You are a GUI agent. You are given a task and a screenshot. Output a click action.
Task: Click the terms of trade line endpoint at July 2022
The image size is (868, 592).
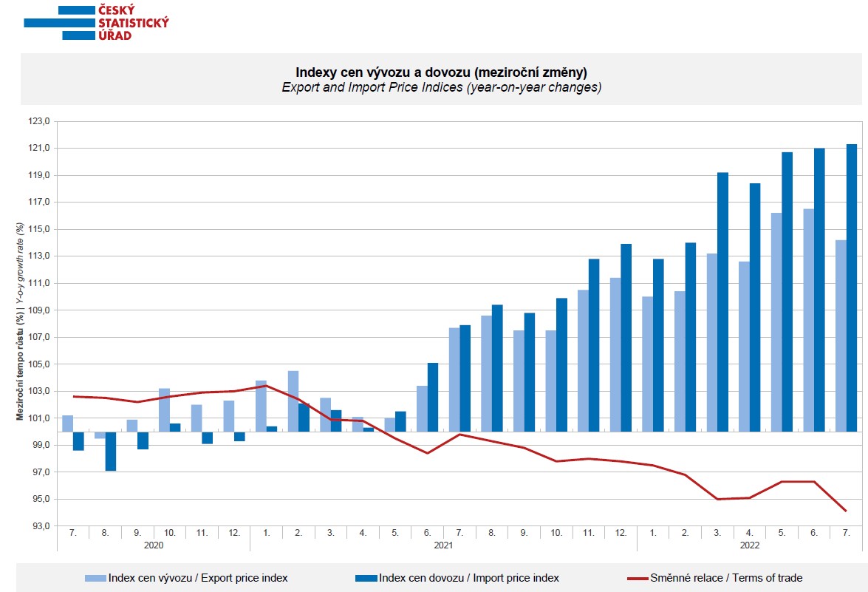(x=845, y=511)
